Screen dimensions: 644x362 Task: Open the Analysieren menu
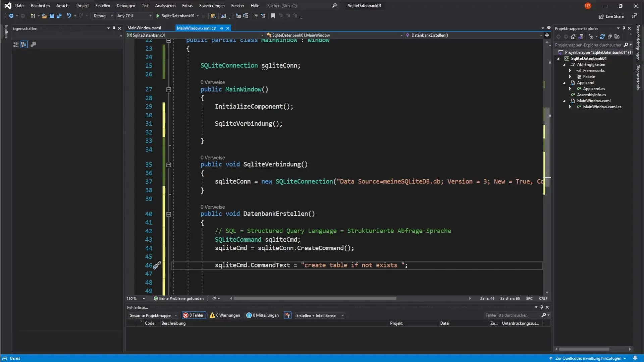click(165, 6)
